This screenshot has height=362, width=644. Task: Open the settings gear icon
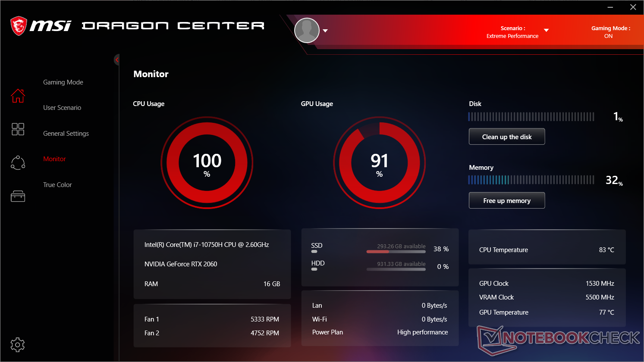coord(18,344)
